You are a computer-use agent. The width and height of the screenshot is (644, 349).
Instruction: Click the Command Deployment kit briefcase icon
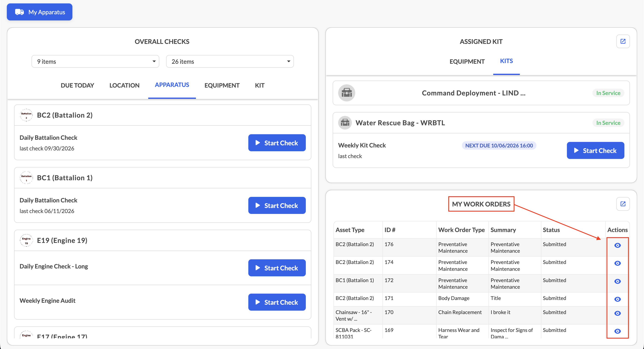(x=346, y=93)
